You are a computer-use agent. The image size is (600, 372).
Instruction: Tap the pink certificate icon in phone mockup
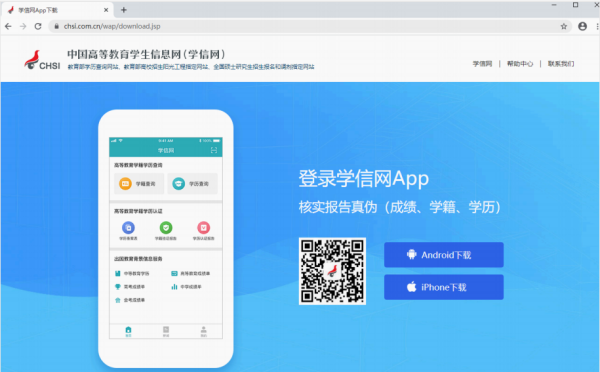pyautogui.click(x=204, y=228)
